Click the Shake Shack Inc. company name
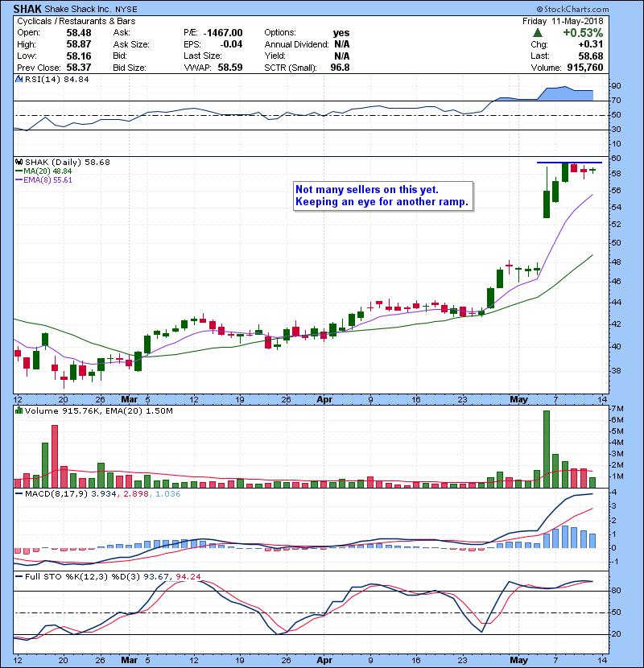The width and height of the screenshot is (644, 668). 78,9
